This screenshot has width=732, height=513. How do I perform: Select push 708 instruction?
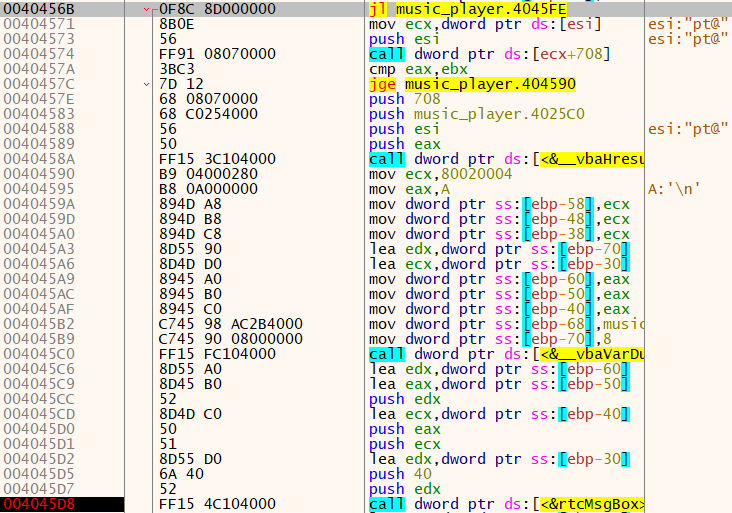click(405, 99)
